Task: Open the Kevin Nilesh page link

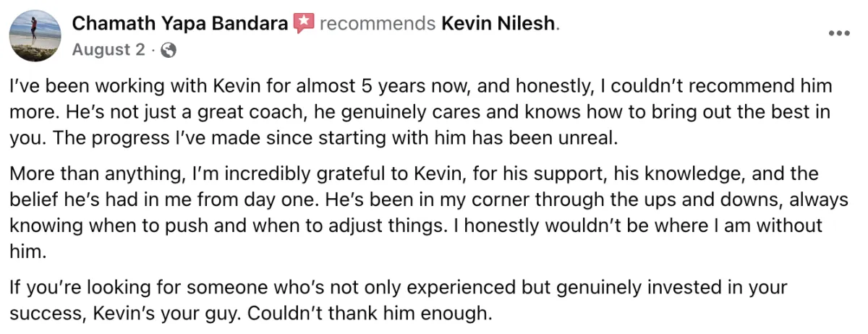Action: [498, 24]
